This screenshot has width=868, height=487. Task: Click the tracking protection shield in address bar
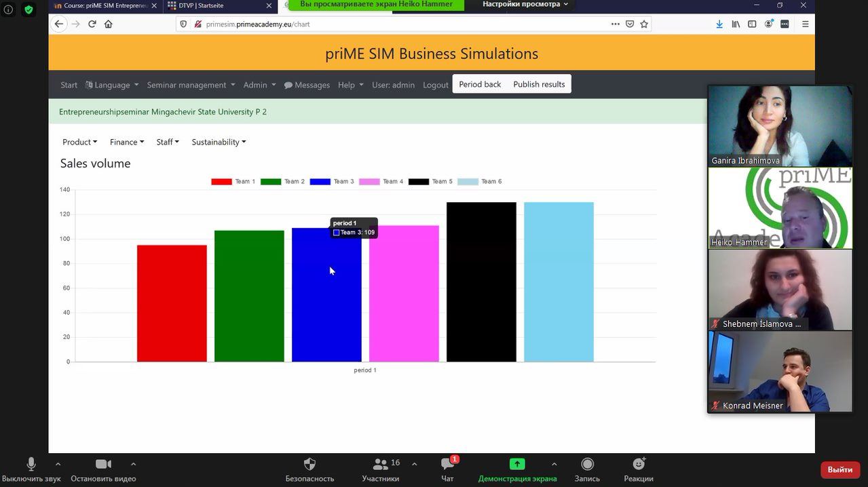(x=183, y=24)
